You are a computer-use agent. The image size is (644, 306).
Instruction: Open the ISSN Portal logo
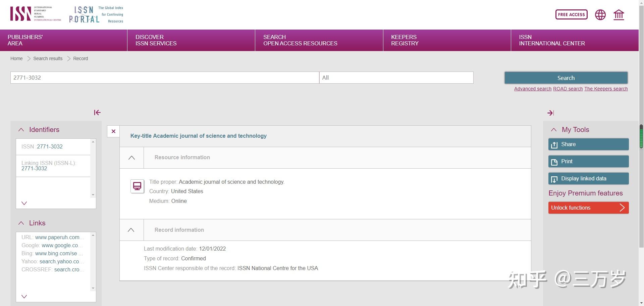click(x=96, y=14)
